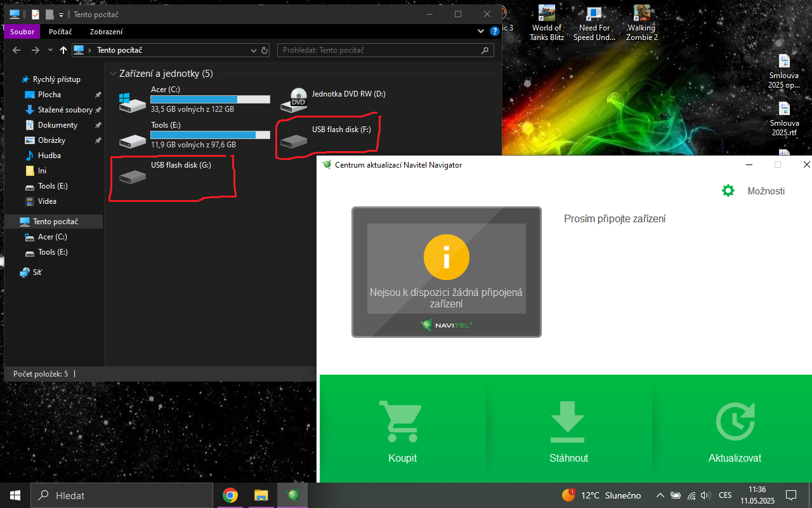Open the Ini folder in sidebar
This screenshot has width=812, height=508.
click(42, 171)
